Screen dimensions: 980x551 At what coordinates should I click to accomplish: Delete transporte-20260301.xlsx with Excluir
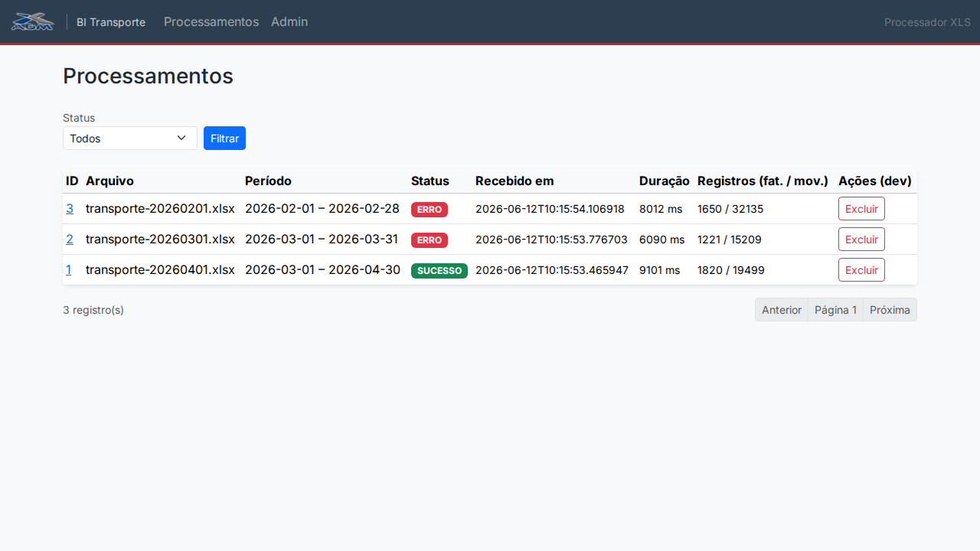pos(861,240)
